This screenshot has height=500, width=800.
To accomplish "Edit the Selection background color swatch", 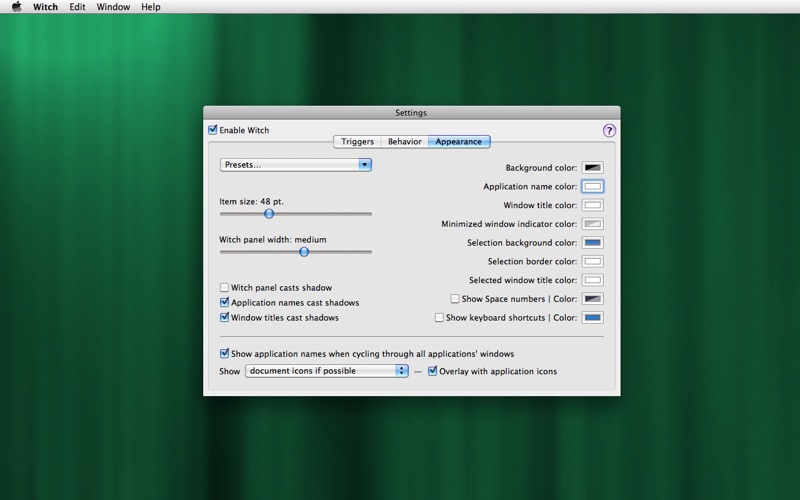I will click(x=593, y=243).
